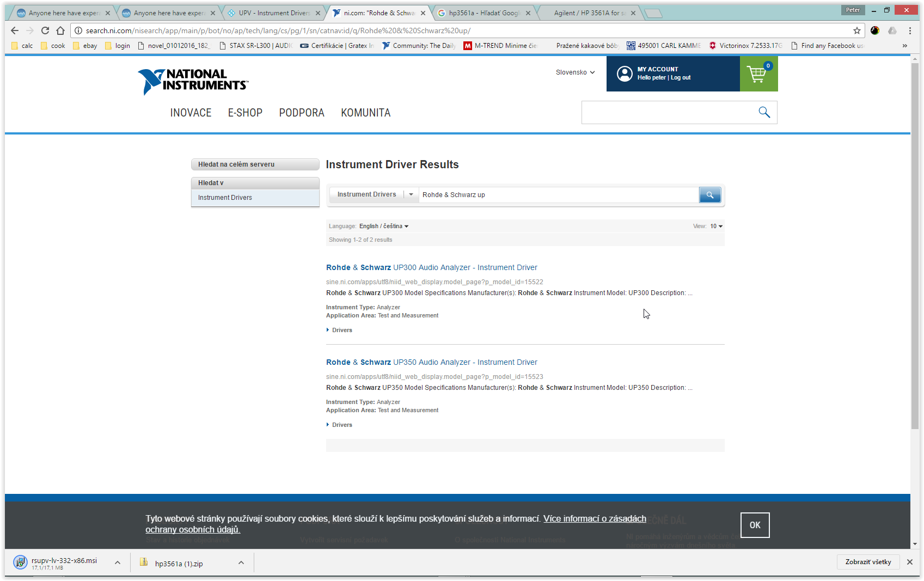Click the site header search input field
The width and height of the screenshot is (924, 581).
click(x=669, y=112)
